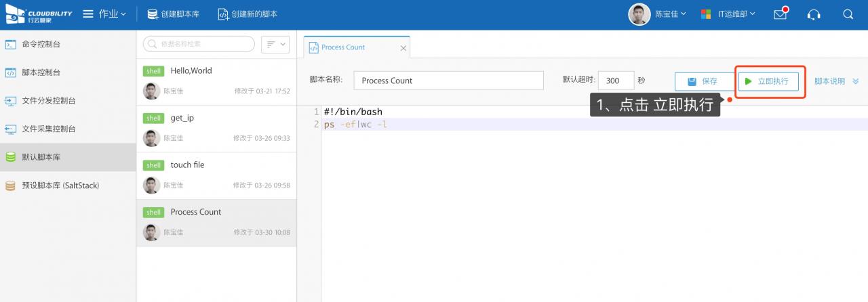
Task: Click the 立即执行 run button
Action: [x=768, y=81]
